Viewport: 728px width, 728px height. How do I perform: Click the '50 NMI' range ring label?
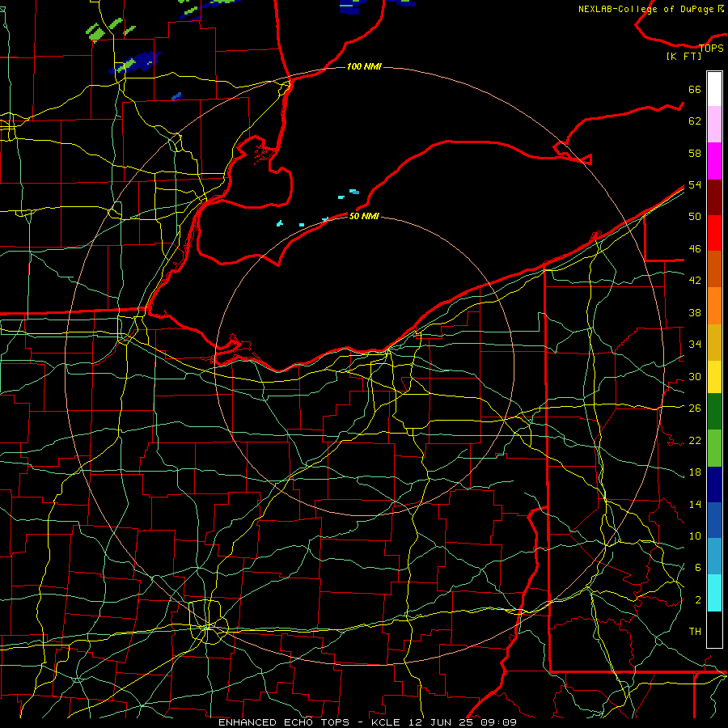pos(364,216)
